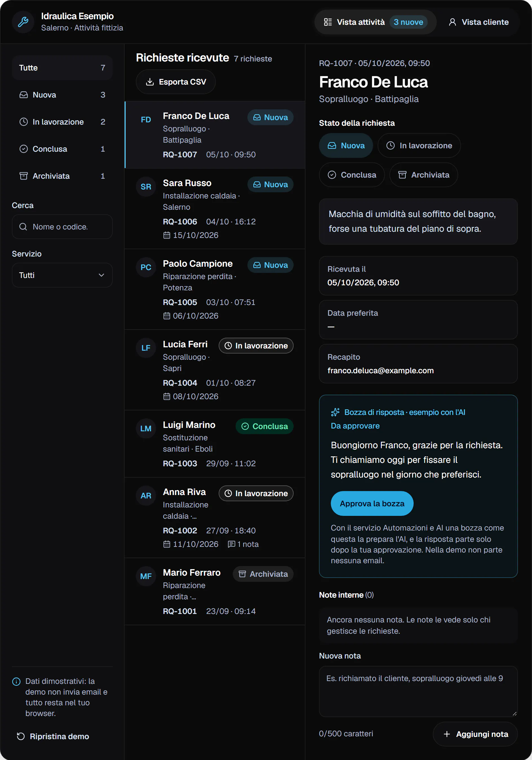The width and height of the screenshot is (532, 760).
Task: Click into the Nuova nota text area
Action: 418,691
